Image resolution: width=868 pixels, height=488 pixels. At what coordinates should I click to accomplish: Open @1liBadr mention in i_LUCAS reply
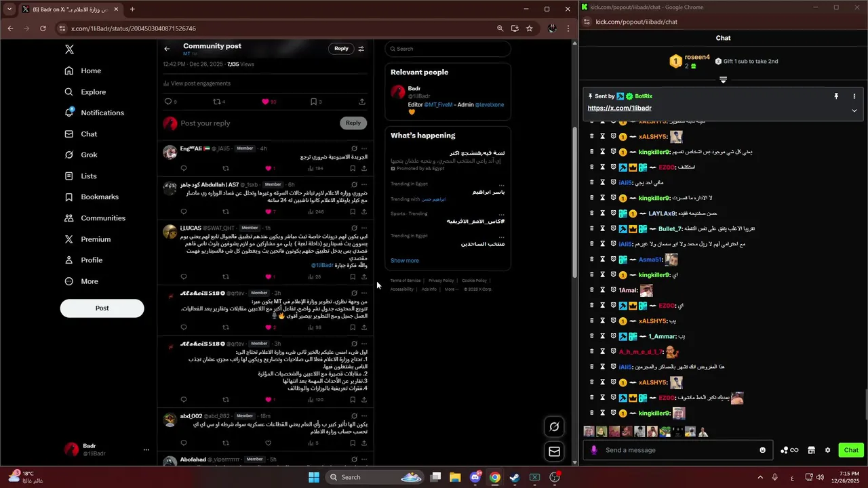(322, 265)
